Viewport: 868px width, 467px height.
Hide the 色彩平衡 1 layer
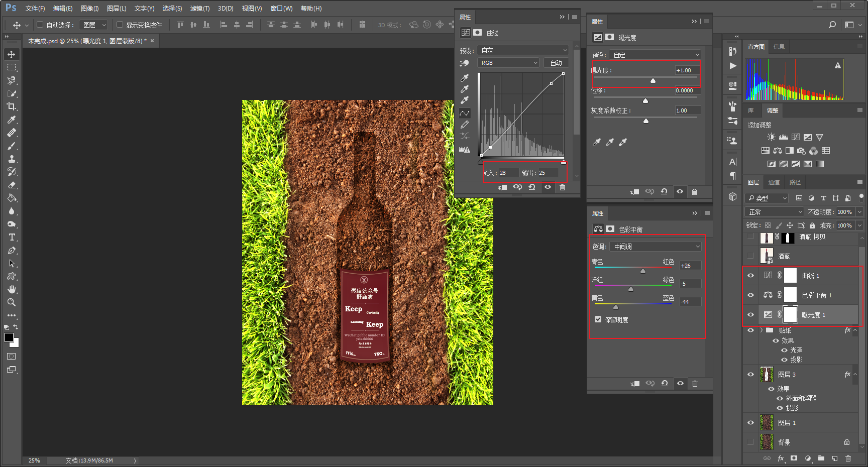tap(750, 295)
